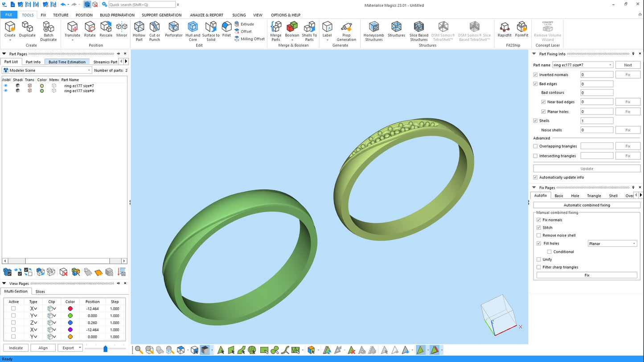The width and height of the screenshot is (644, 362).
Task: Open the SUPPORT GENERATION ribbon tab
Action: point(161,15)
